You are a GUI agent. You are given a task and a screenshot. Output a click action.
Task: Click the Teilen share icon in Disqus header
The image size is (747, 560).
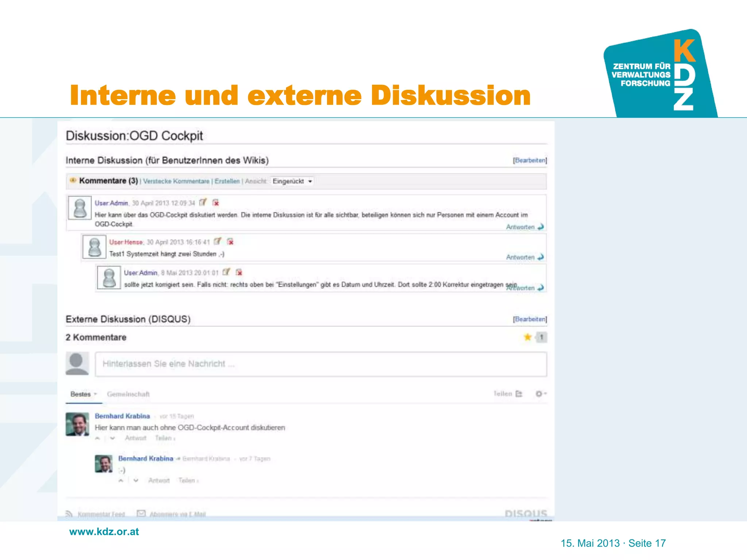point(519,394)
